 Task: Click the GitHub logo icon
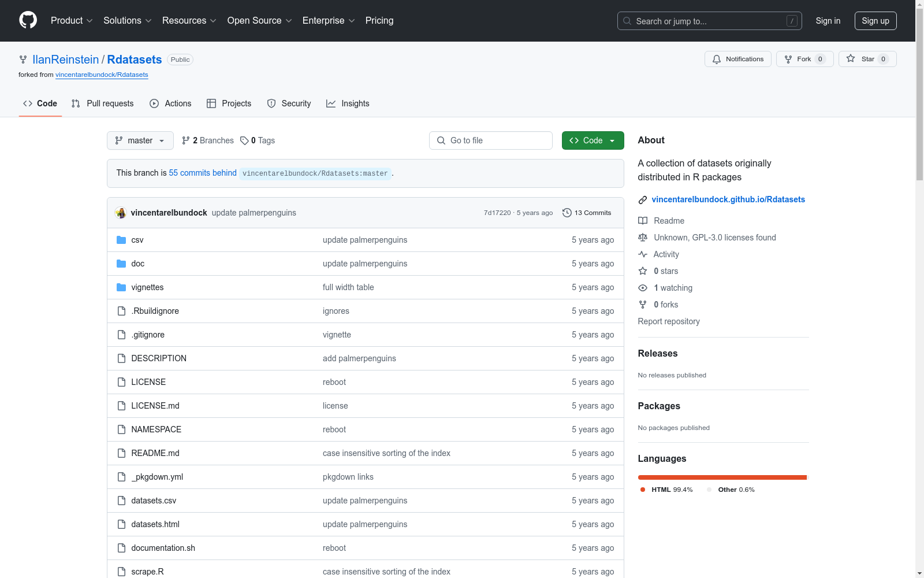[x=28, y=20]
